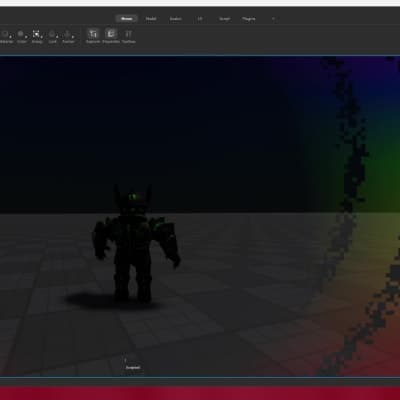Expand the Lock dropdown arrow
The height and width of the screenshot is (400, 400).
[x=57, y=36]
